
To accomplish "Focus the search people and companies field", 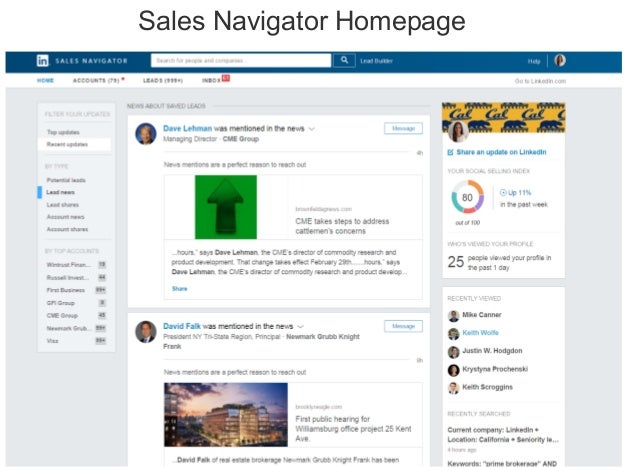I will 241,61.
